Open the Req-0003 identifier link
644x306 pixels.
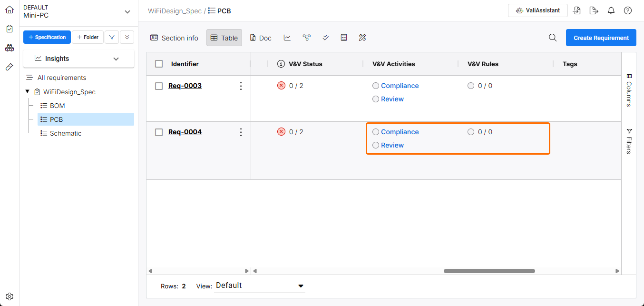point(185,86)
